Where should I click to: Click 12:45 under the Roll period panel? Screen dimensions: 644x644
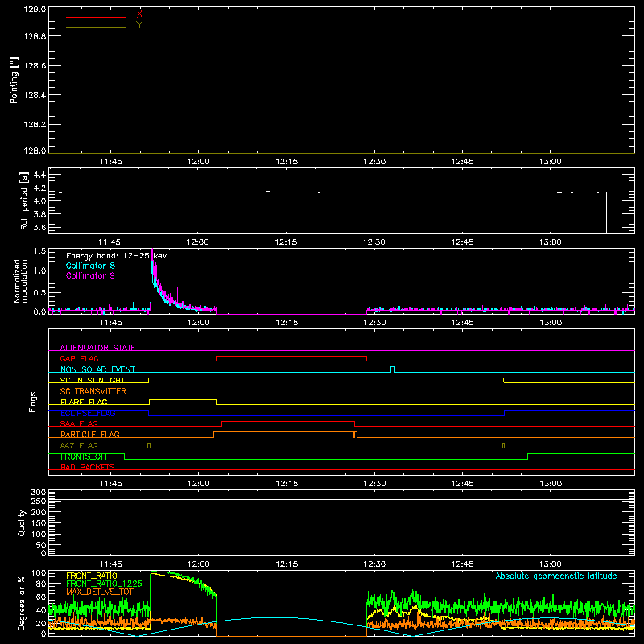tap(462, 242)
